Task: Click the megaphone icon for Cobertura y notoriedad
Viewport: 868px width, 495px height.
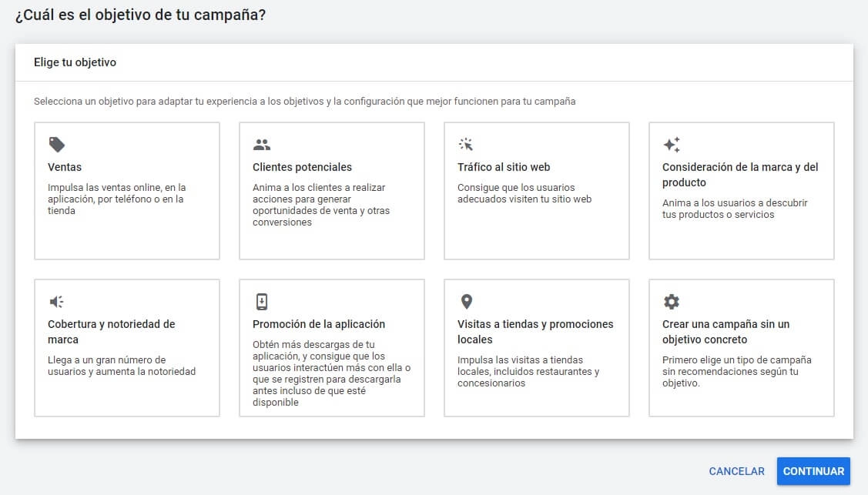Action: (x=56, y=302)
